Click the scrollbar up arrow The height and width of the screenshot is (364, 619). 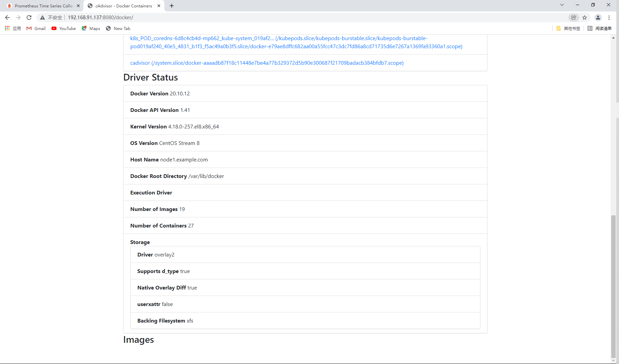click(x=613, y=37)
